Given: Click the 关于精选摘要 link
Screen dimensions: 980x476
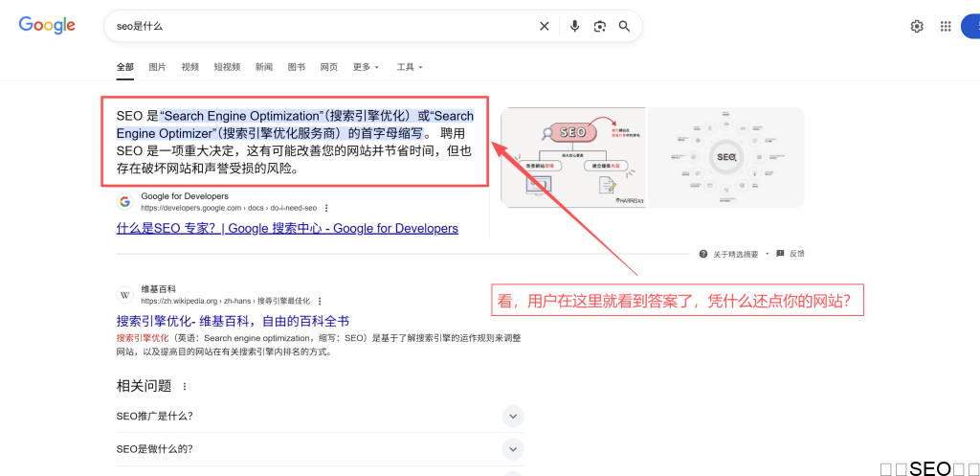Looking at the screenshot, I should point(736,254).
